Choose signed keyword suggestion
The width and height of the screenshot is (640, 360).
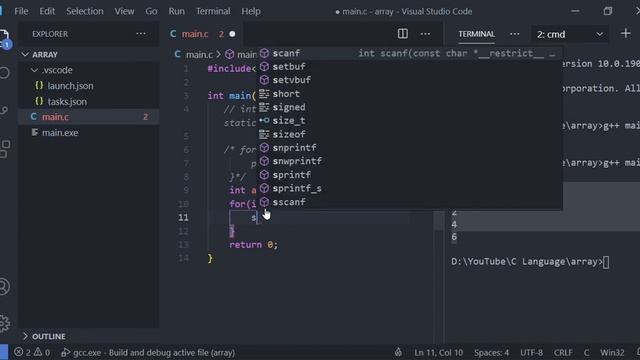pyautogui.click(x=411, y=107)
